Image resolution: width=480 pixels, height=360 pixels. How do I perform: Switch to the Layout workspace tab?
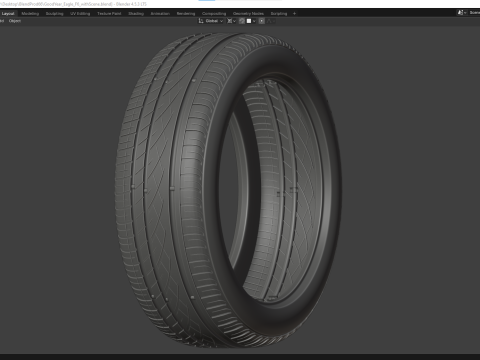point(8,14)
